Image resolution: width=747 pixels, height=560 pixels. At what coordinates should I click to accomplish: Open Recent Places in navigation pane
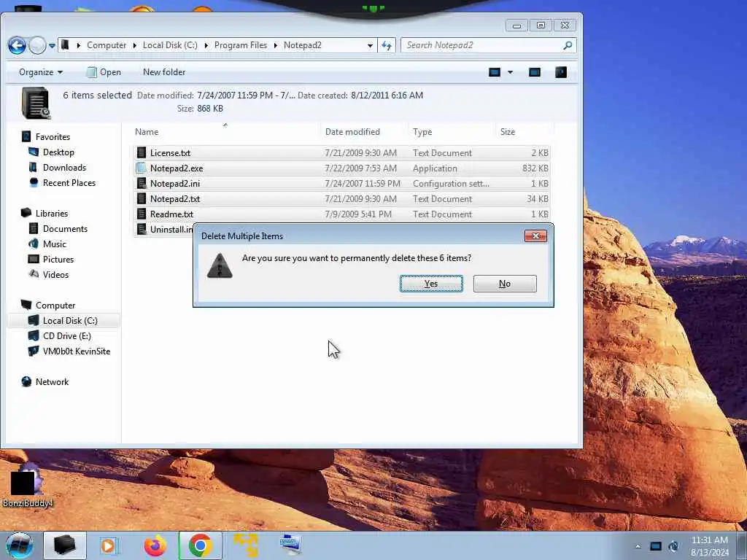point(69,183)
